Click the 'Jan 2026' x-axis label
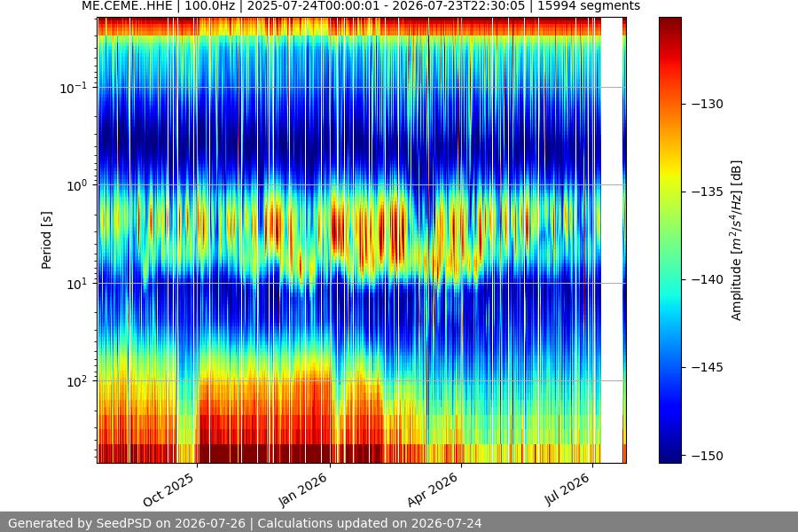This screenshot has height=532, width=798. point(303,489)
